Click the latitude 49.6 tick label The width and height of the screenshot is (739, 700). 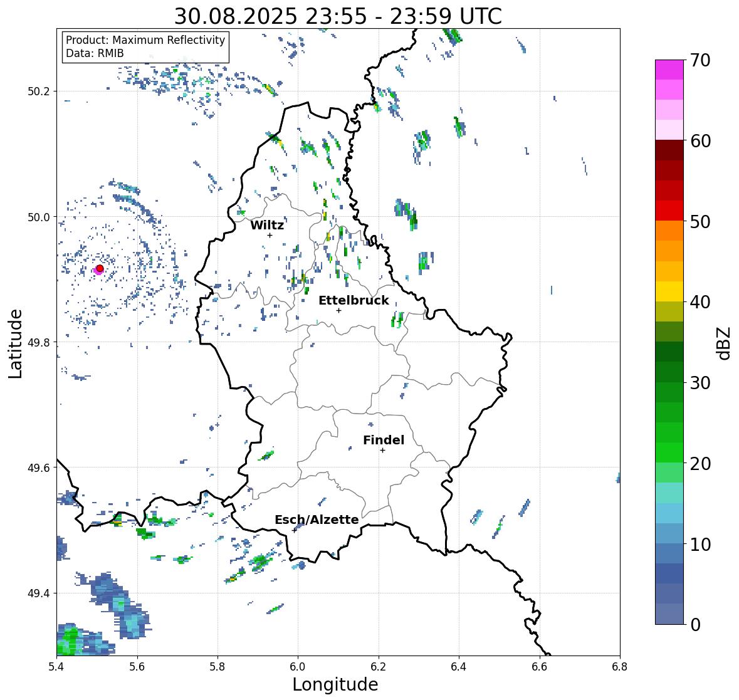click(x=39, y=468)
